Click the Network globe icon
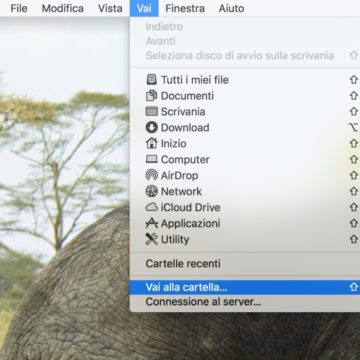The width and height of the screenshot is (360, 360). pyautogui.click(x=152, y=191)
